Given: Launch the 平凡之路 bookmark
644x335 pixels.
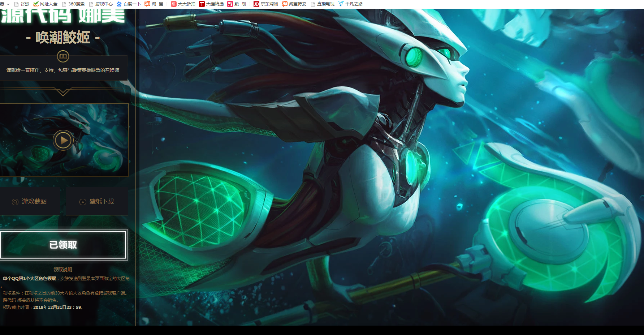Looking at the screenshot, I should (350, 4).
